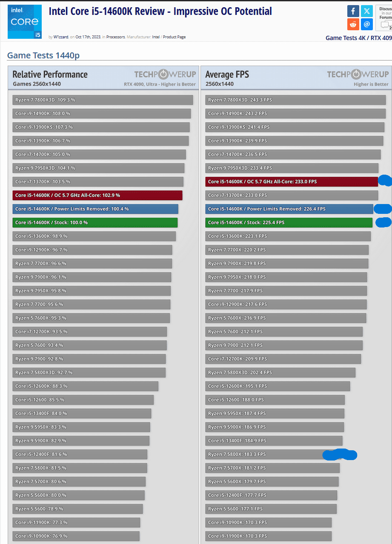Image resolution: width=392 pixels, height=544 pixels.
Task: Select Core i5-13600K: 223.1 FPS bar
Action: 288,236
